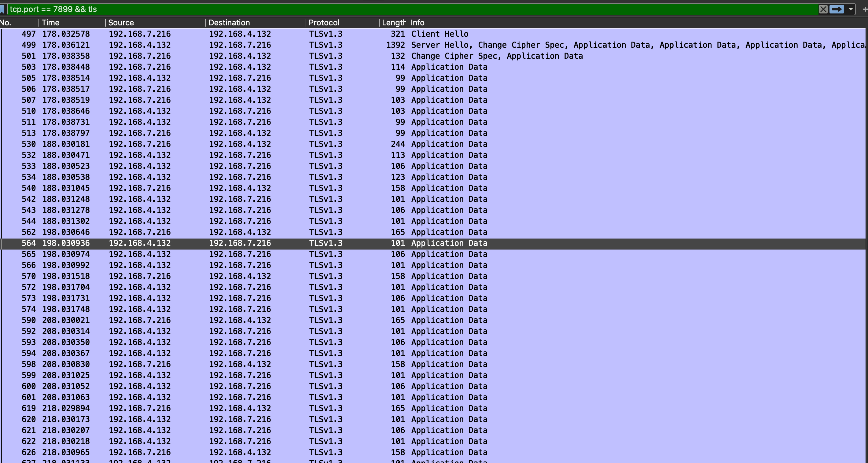Sort by the Time column header

(x=72, y=23)
